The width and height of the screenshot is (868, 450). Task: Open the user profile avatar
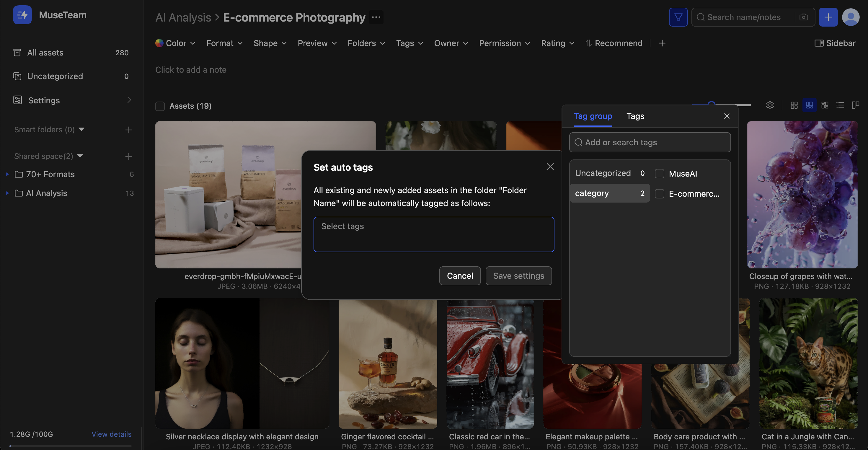click(851, 17)
